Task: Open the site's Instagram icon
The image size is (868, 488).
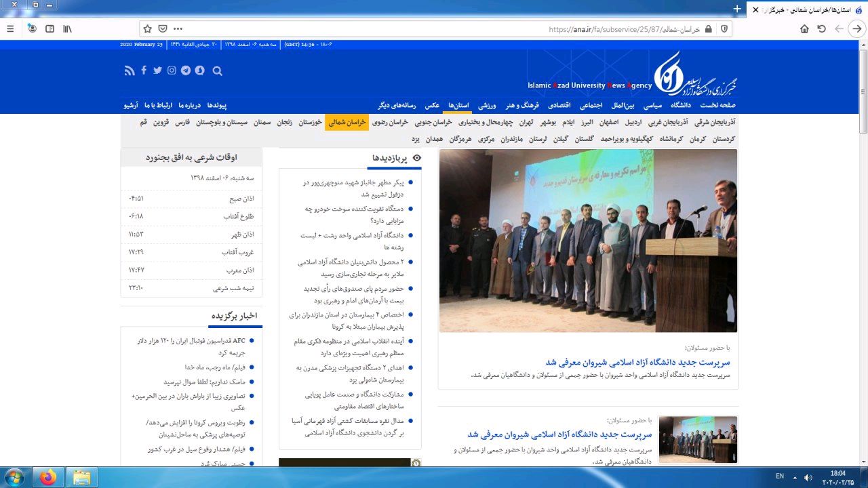Action: [x=172, y=70]
